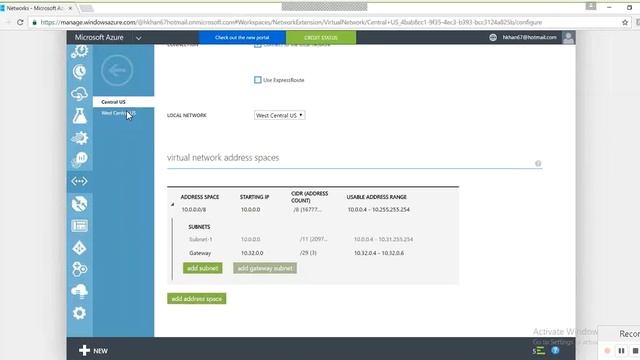Click the add address space button

[x=196, y=299]
